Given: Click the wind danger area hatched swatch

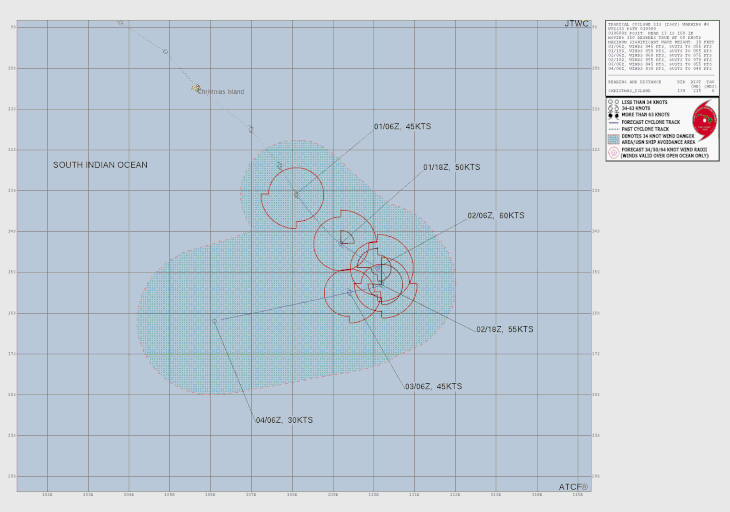Looking at the screenshot, I should tap(614, 139).
